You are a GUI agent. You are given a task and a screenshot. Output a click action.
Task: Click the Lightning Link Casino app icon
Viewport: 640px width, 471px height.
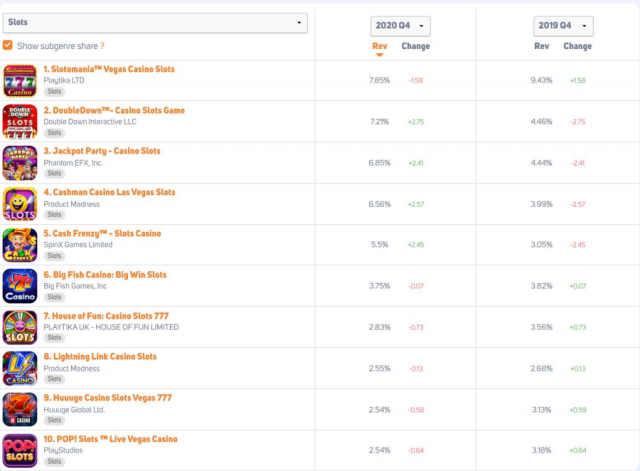(20, 369)
